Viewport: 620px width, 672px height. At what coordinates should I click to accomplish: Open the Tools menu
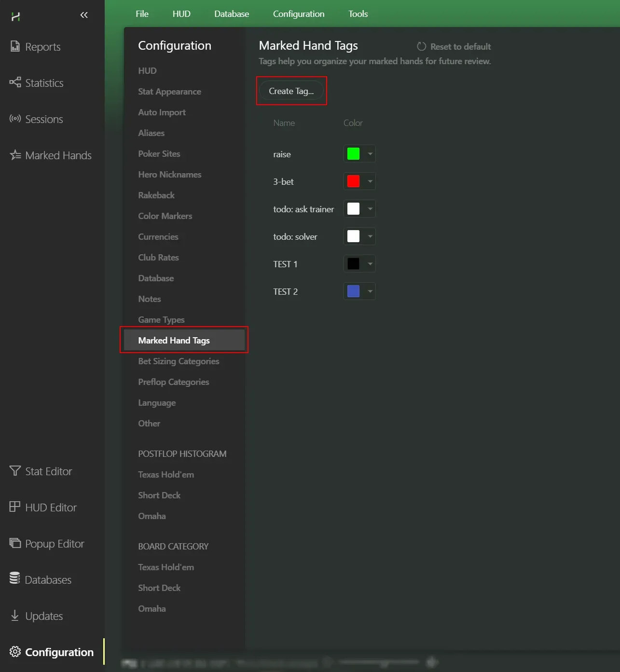(358, 14)
